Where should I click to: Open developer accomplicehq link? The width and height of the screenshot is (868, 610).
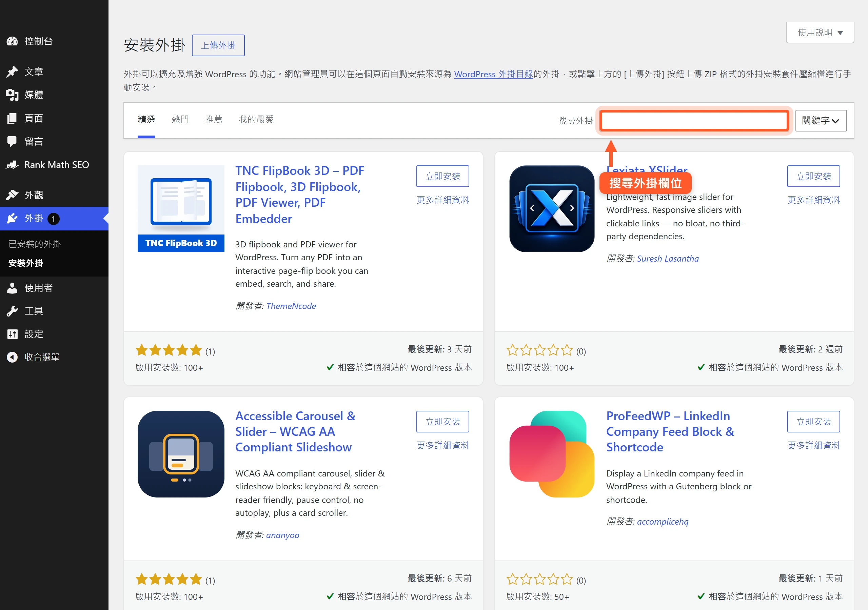click(662, 522)
